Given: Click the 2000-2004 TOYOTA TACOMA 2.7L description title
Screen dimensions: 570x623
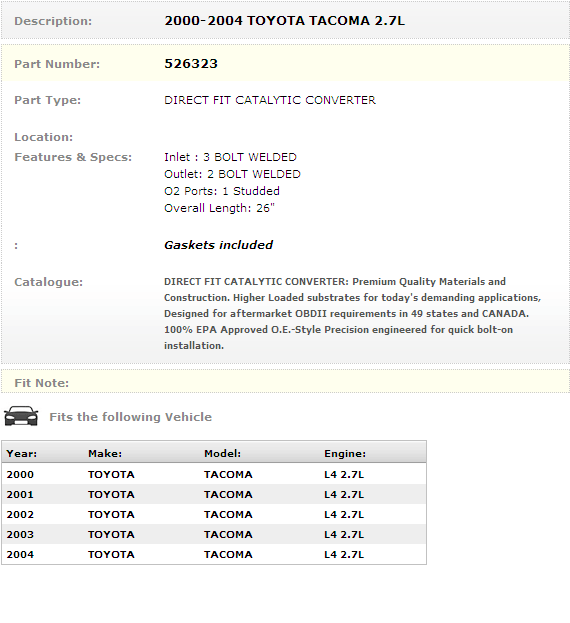Looking at the screenshot, I should tap(284, 21).
